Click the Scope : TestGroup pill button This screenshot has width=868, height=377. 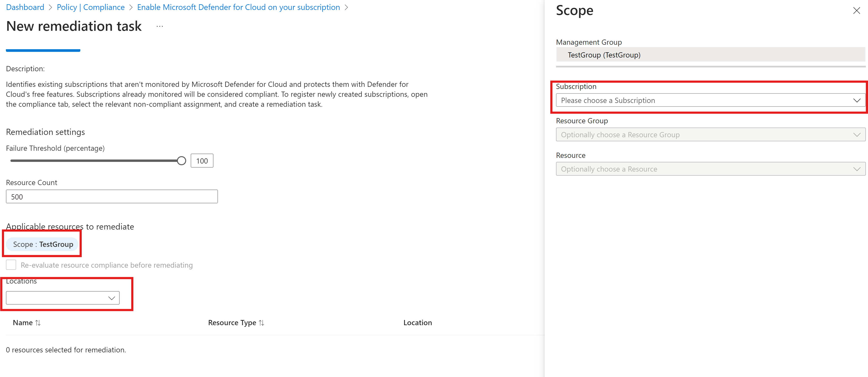pyautogui.click(x=43, y=244)
